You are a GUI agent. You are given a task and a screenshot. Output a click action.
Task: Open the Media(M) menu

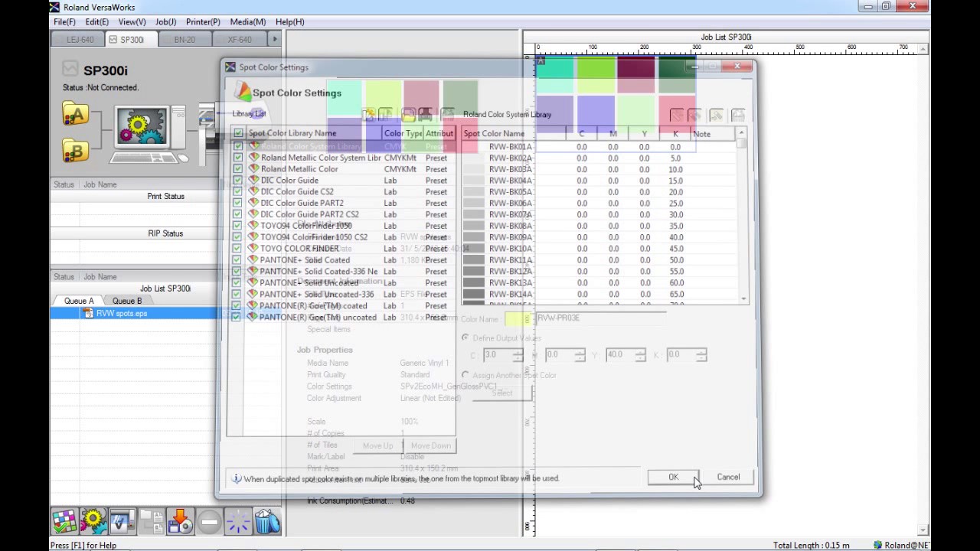point(248,22)
